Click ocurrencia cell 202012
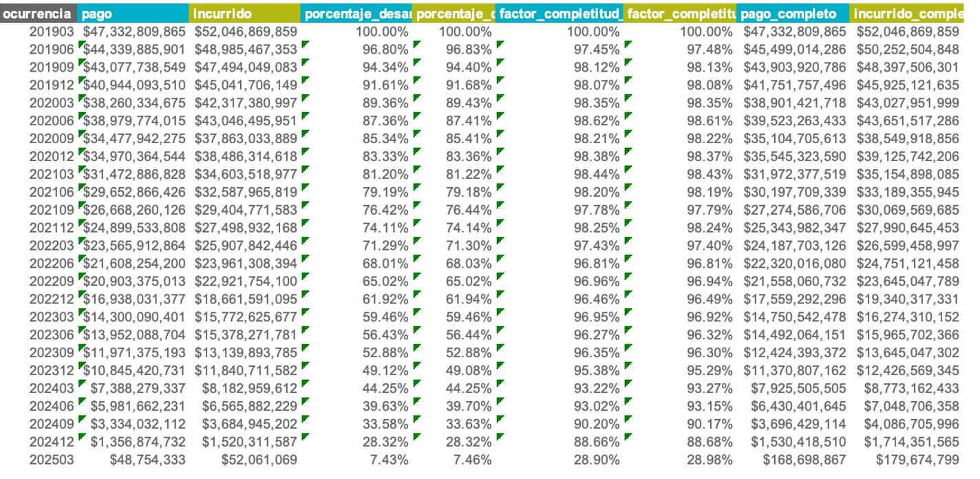The width and height of the screenshot is (980, 479). click(51, 156)
